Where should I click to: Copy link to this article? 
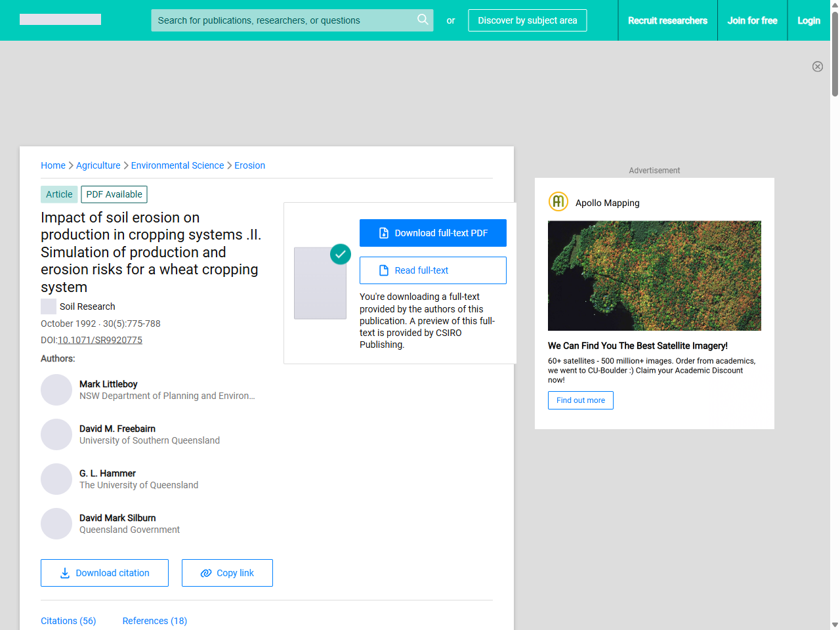[227, 573]
